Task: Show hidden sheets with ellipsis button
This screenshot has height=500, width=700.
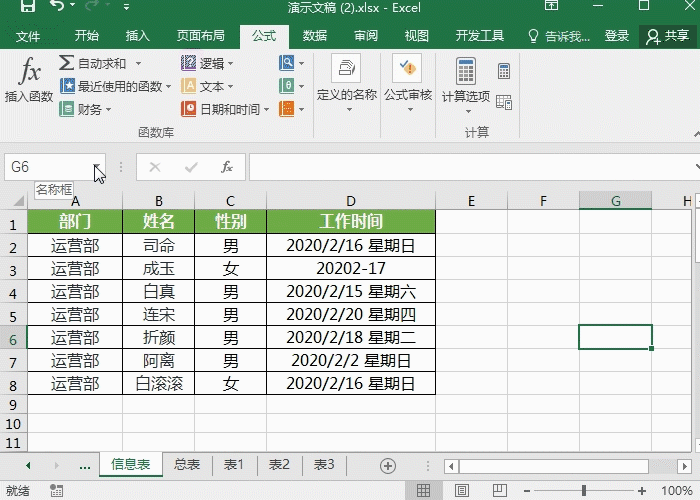Action: (x=85, y=466)
